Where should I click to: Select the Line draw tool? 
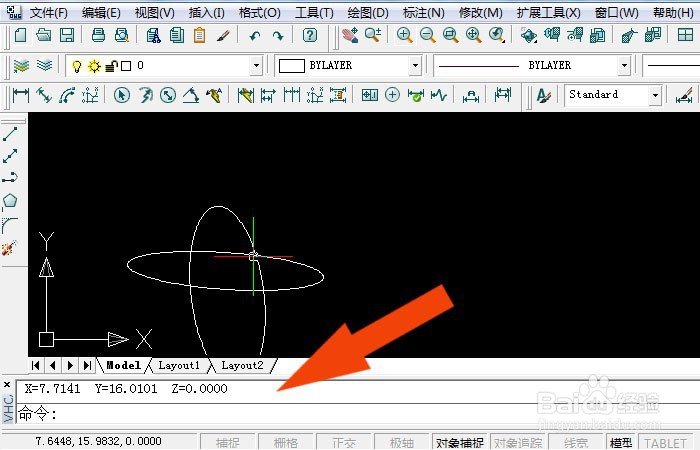(10, 133)
